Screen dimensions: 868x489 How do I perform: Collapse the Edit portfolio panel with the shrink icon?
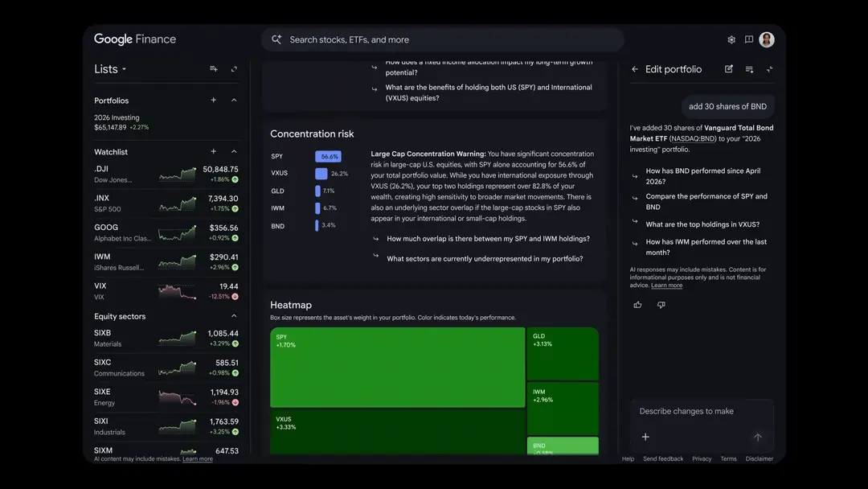pyautogui.click(x=769, y=69)
